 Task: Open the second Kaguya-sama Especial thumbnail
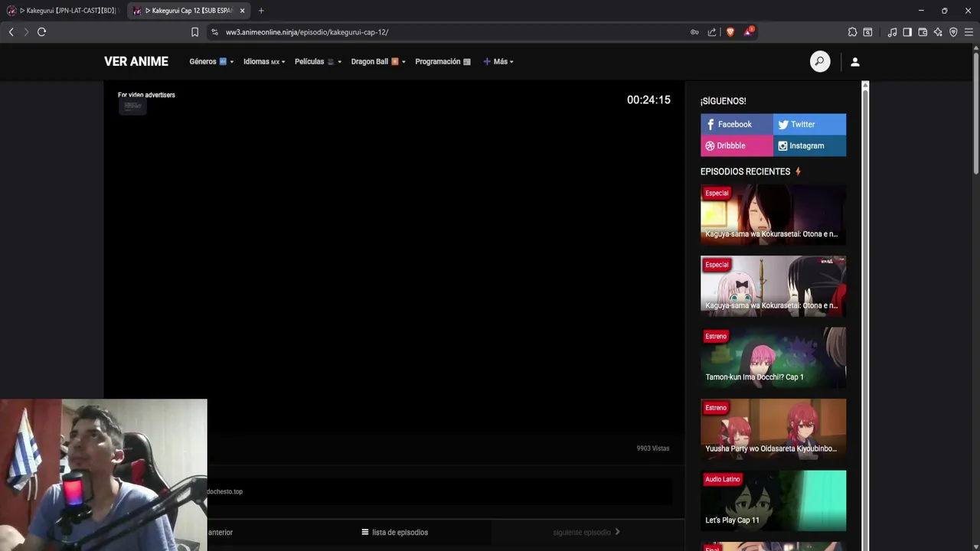(773, 286)
